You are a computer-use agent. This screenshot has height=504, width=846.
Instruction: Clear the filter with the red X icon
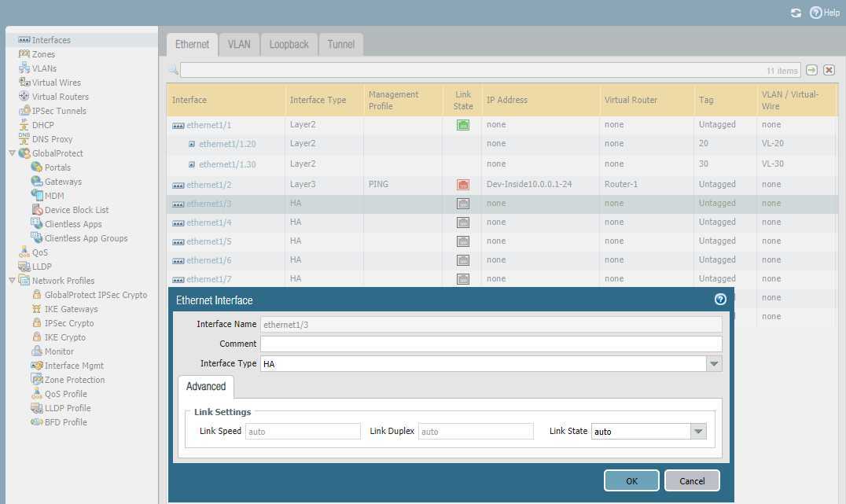tap(829, 70)
